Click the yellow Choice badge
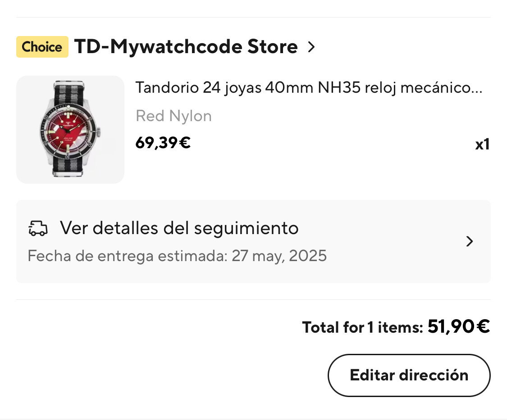 (x=42, y=47)
